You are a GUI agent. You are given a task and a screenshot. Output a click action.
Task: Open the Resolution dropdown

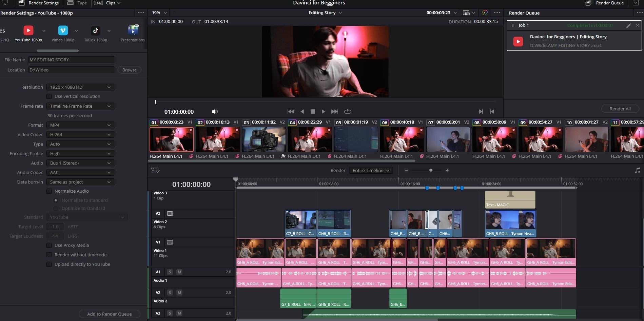[80, 87]
